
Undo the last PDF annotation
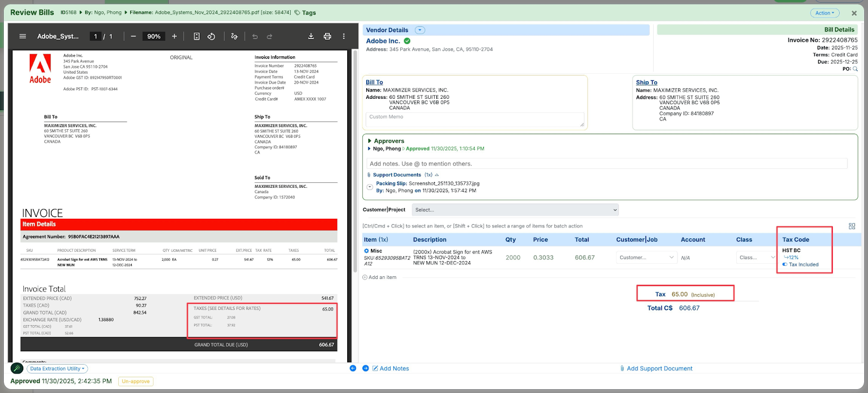tap(255, 36)
